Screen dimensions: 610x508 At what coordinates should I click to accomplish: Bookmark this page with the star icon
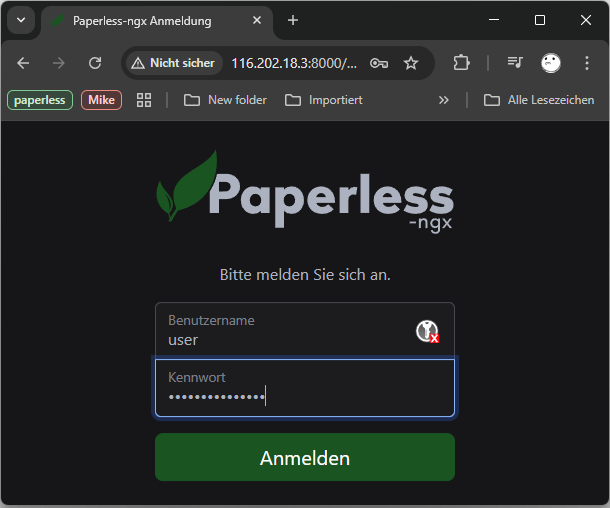pyautogui.click(x=411, y=63)
